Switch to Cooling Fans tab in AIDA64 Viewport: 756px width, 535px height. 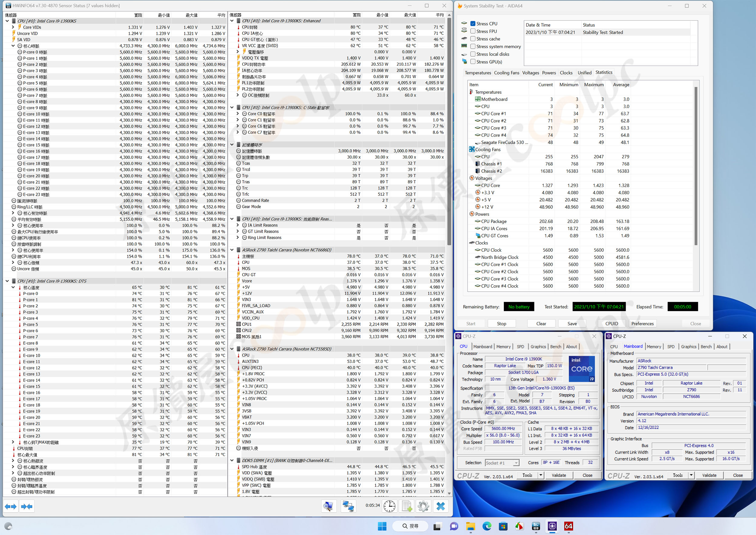pyautogui.click(x=507, y=73)
